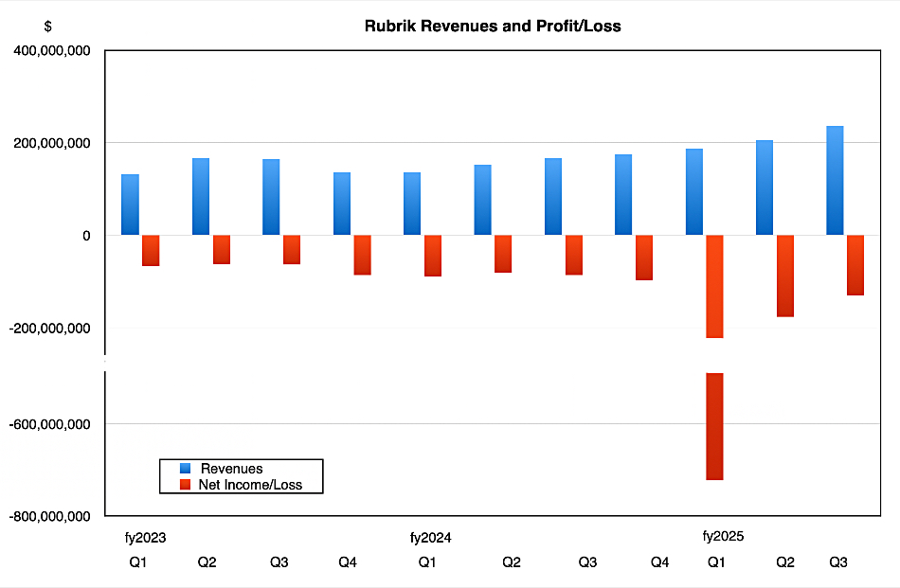Select the positive 200,000,000 axis label
900x588 pixels.
(x=52, y=143)
